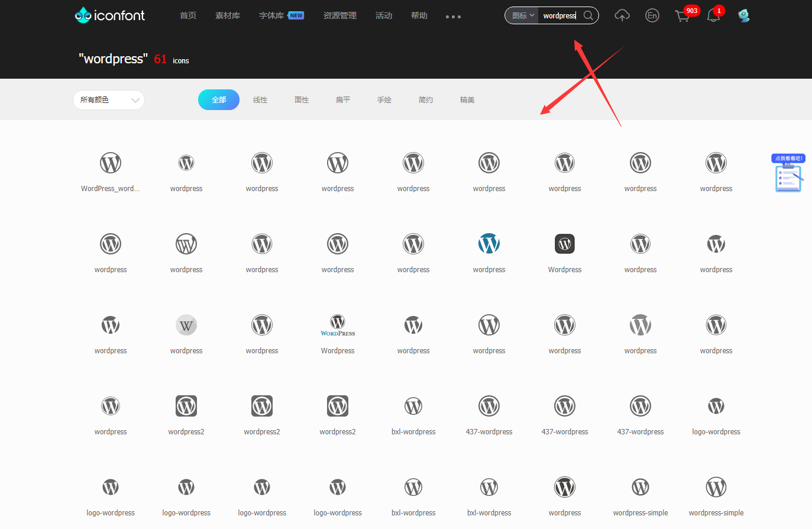Open the notification bell
Screen dimensions: 812x529
pyautogui.click(x=713, y=15)
